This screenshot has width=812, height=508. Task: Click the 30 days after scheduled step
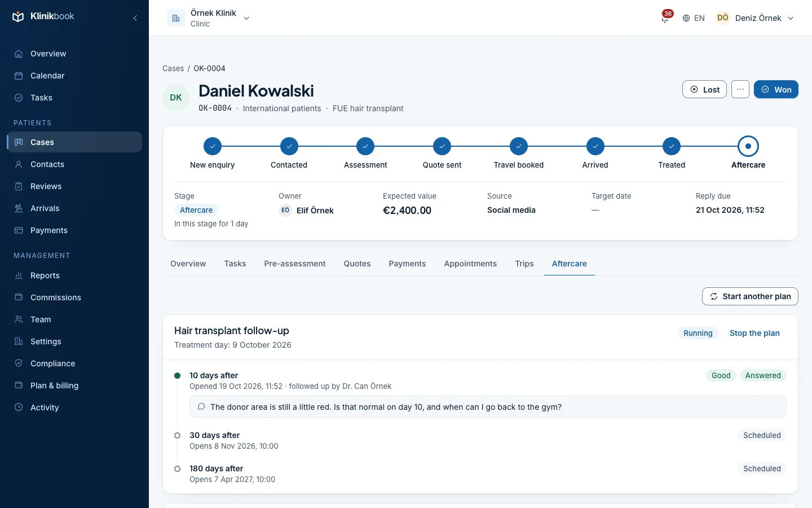point(480,440)
